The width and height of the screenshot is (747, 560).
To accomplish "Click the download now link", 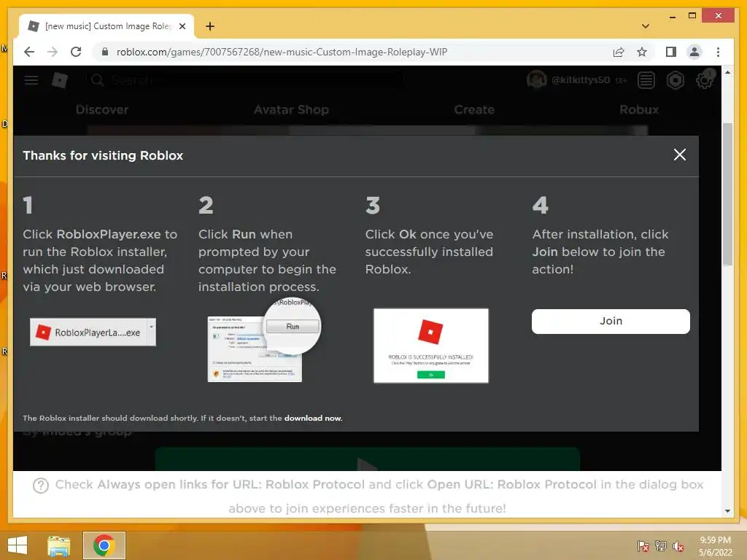I will (x=313, y=418).
